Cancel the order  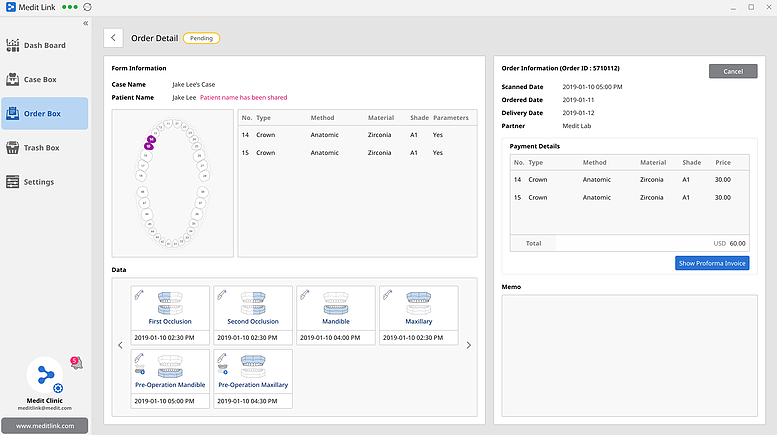(732, 71)
